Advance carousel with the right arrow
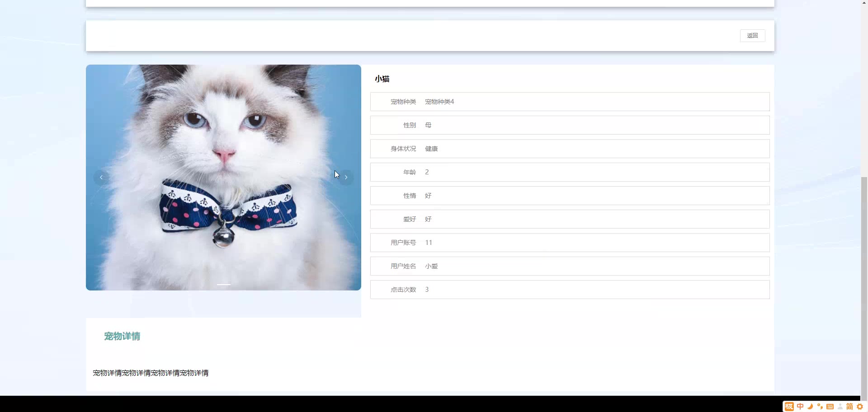Viewport: 868px width, 412px height. pos(346,177)
